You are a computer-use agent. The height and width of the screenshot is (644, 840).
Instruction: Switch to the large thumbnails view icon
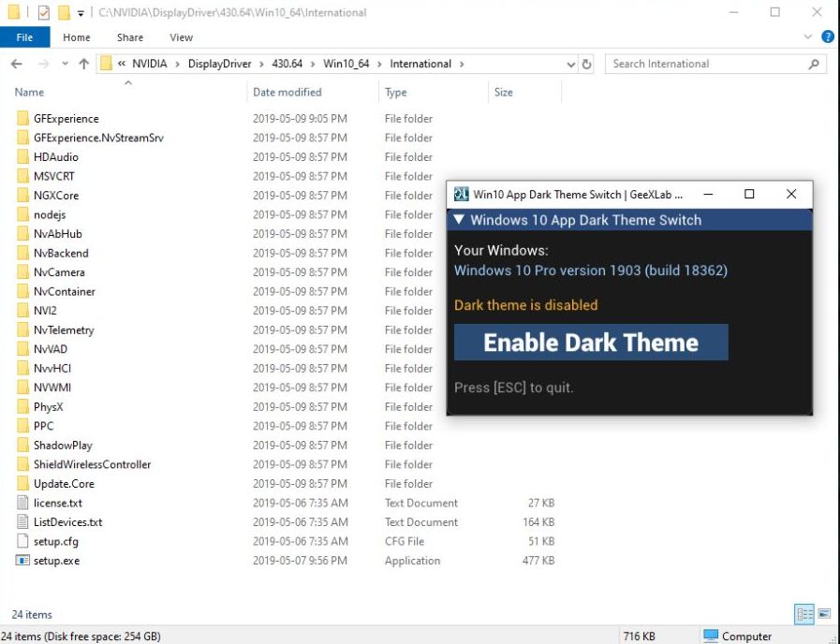824,614
